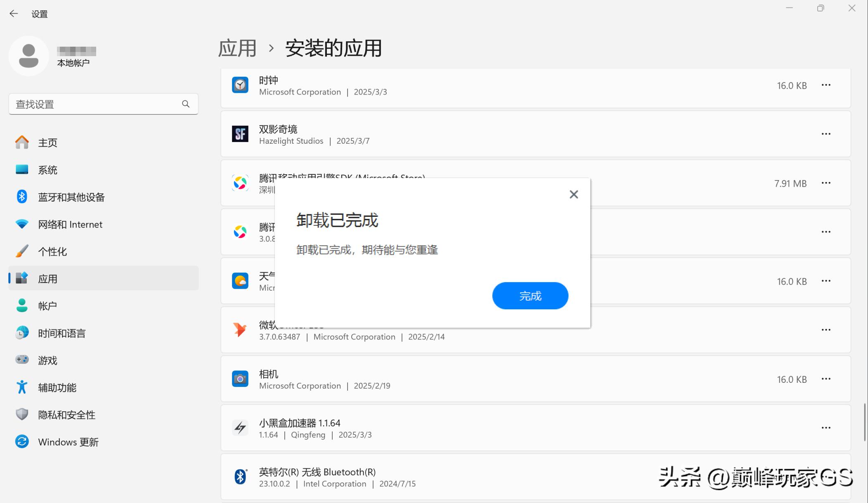The height and width of the screenshot is (503, 868).
Task: Click the 腾讯移动应用引擎SDK colorful icon
Action: [x=240, y=183]
